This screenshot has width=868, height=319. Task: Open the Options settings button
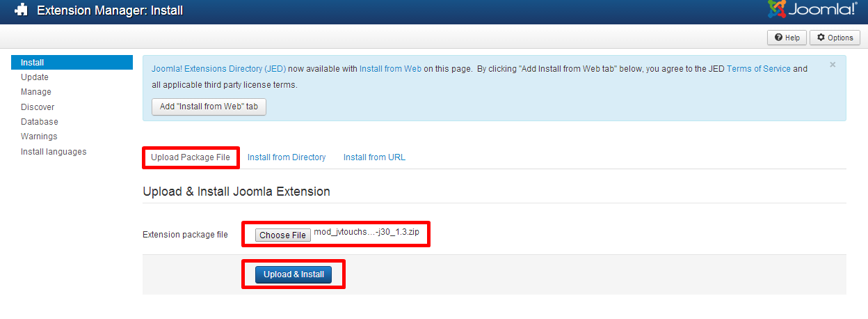pyautogui.click(x=835, y=38)
